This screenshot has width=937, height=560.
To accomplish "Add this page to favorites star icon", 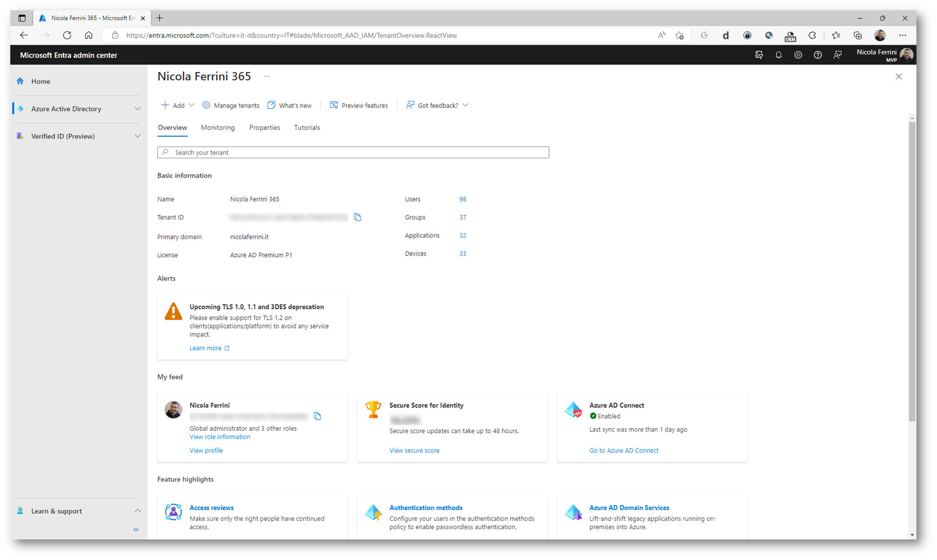I will tap(679, 35).
